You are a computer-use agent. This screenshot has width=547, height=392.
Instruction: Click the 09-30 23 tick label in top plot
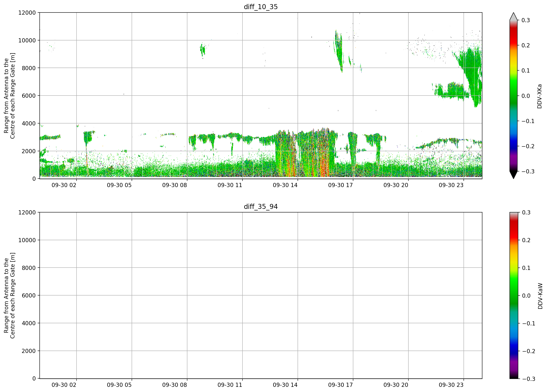coord(451,185)
